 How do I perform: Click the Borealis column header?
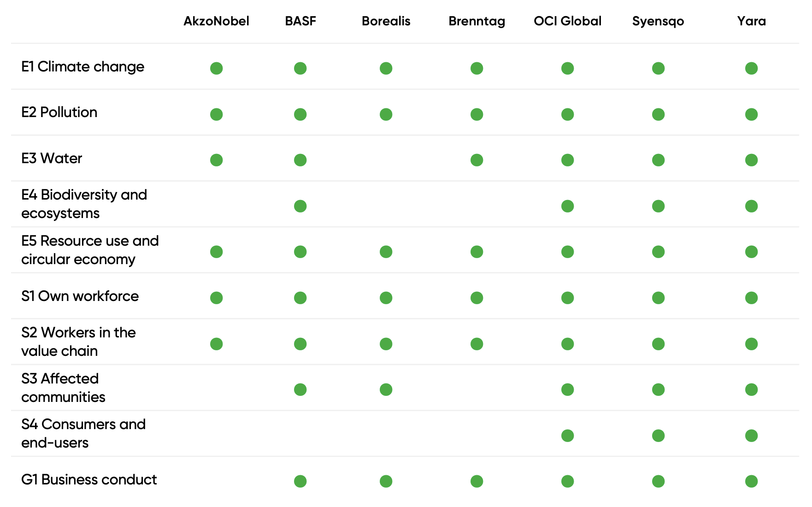386,21
